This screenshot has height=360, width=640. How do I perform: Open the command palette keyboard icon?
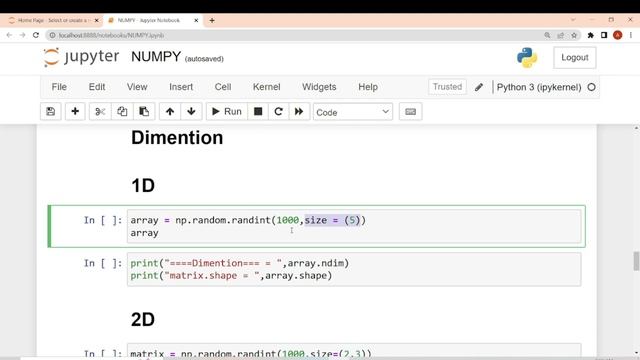coord(411,111)
